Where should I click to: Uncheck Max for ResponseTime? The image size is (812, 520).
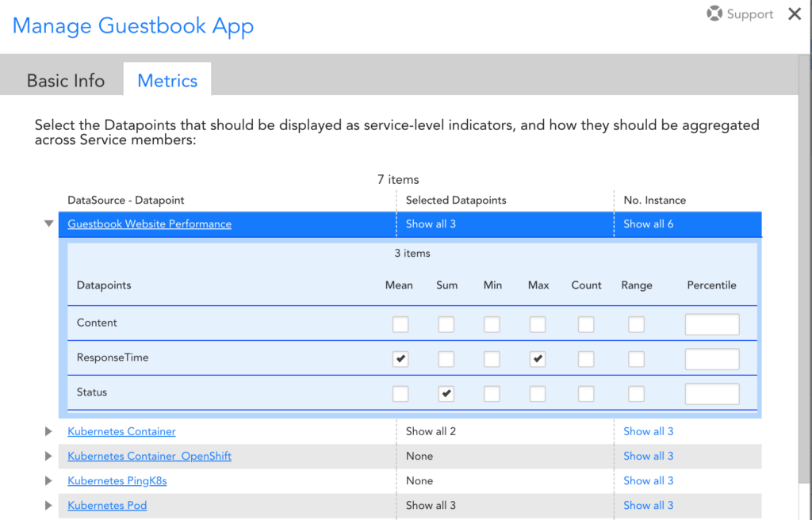point(537,358)
